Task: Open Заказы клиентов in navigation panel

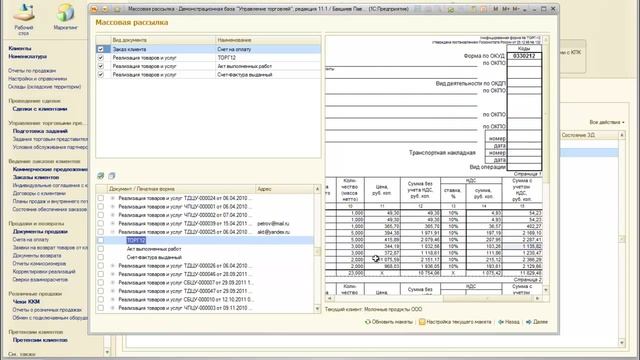Action: 36,177
